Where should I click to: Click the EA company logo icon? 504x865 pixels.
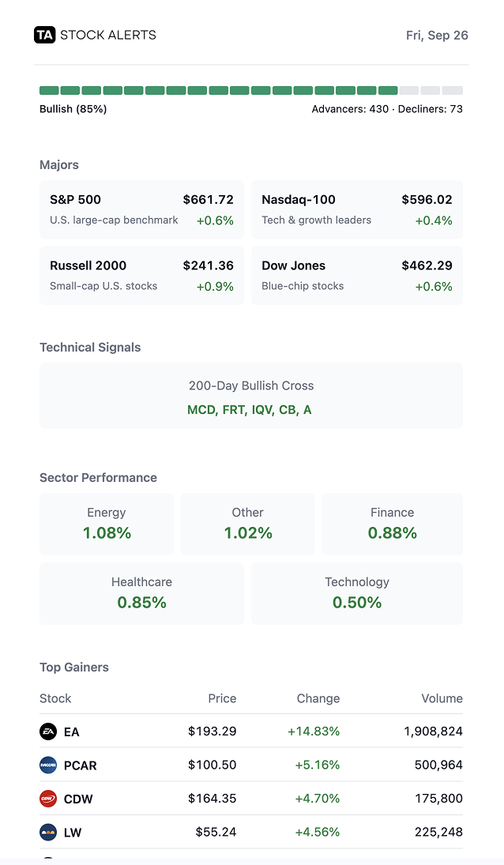coord(48,731)
